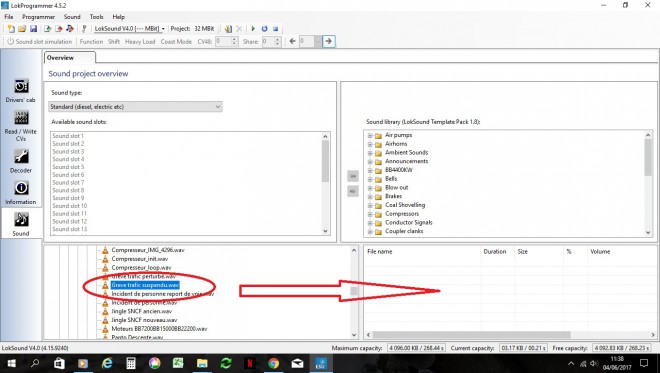Viewport: 660px width, 373px height.
Task: Open the existing project folder icon
Action: coord(22,29)
